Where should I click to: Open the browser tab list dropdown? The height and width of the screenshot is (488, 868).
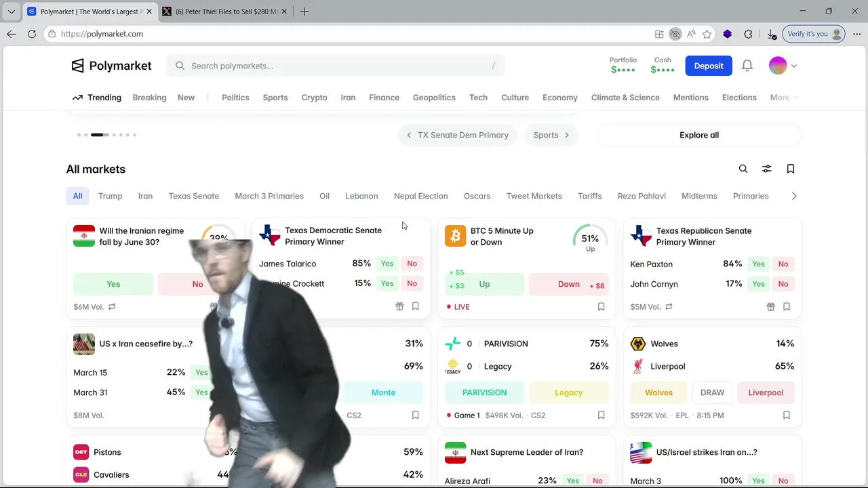point(11,12)
